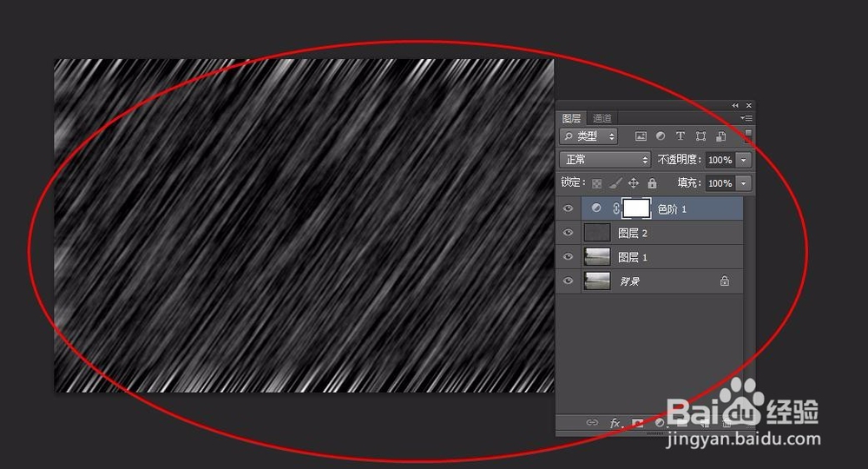Select layer name 图层 2
The width and height of the screenshot is (868, 469).
click(x=633, y=233)
